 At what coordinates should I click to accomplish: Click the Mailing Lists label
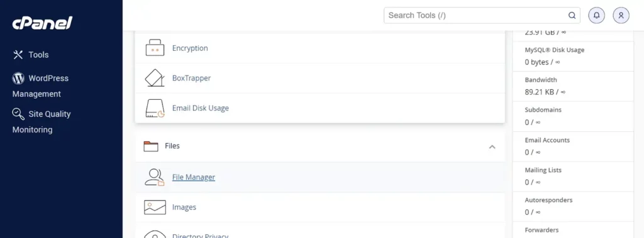point(543,170)
